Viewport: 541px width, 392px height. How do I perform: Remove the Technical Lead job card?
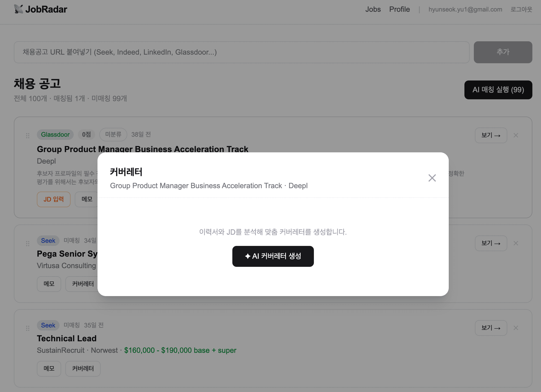point(516,328)
